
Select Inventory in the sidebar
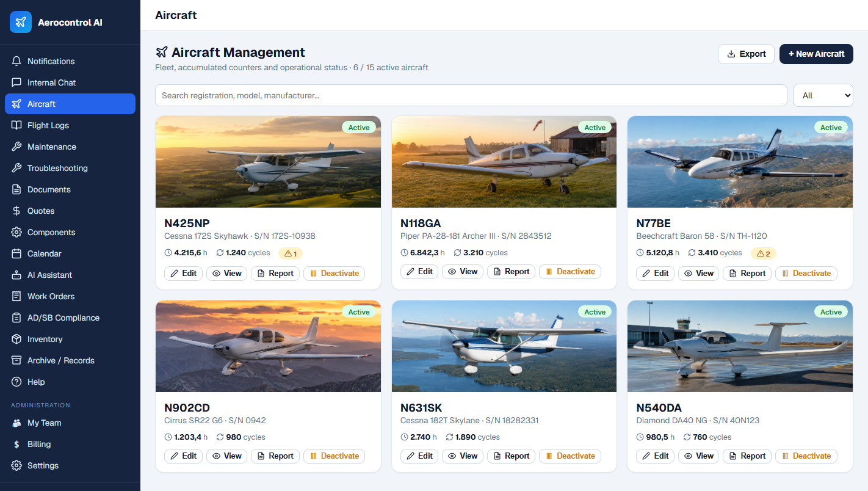(x=70, y=339)
